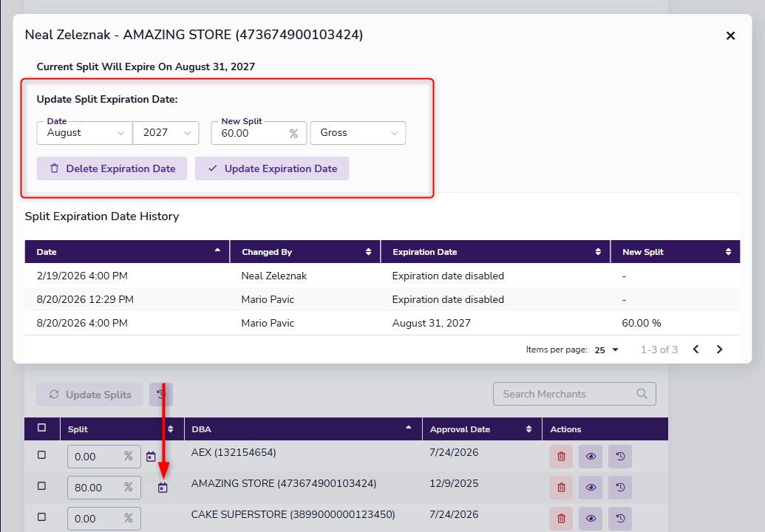Open items per page 25 dropdown

606,349
